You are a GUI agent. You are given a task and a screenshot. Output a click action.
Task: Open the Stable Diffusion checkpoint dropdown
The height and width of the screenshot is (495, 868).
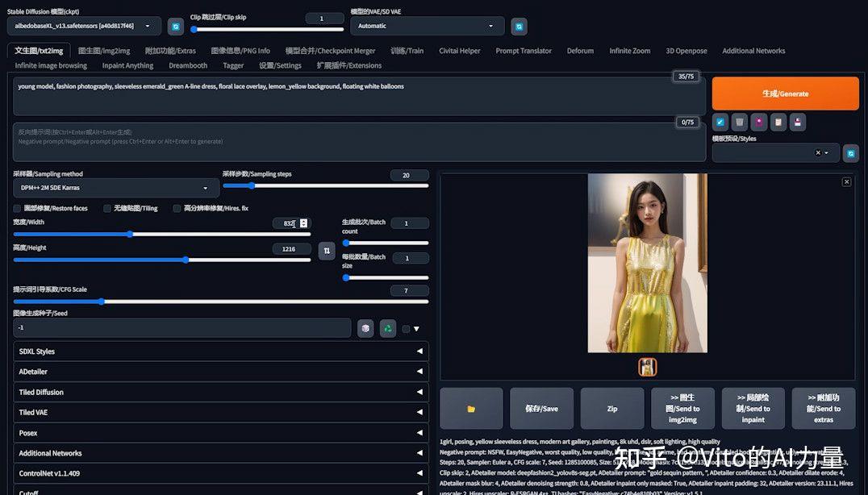[x=84, y=26]
